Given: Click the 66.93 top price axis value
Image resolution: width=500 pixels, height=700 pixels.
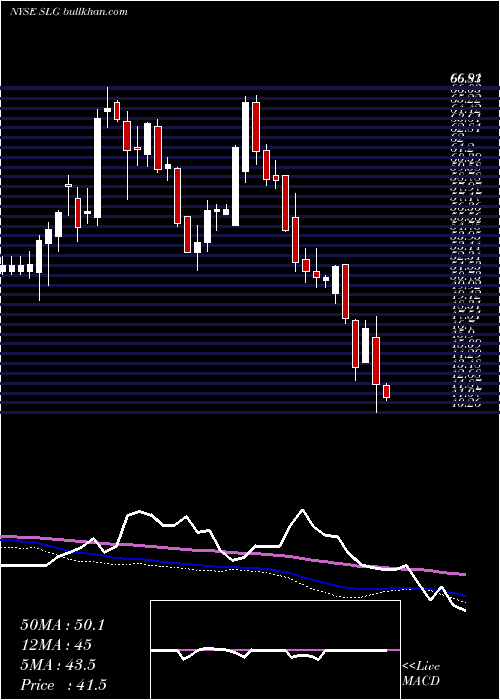Looking at the screenshot, I should [465, 79].
